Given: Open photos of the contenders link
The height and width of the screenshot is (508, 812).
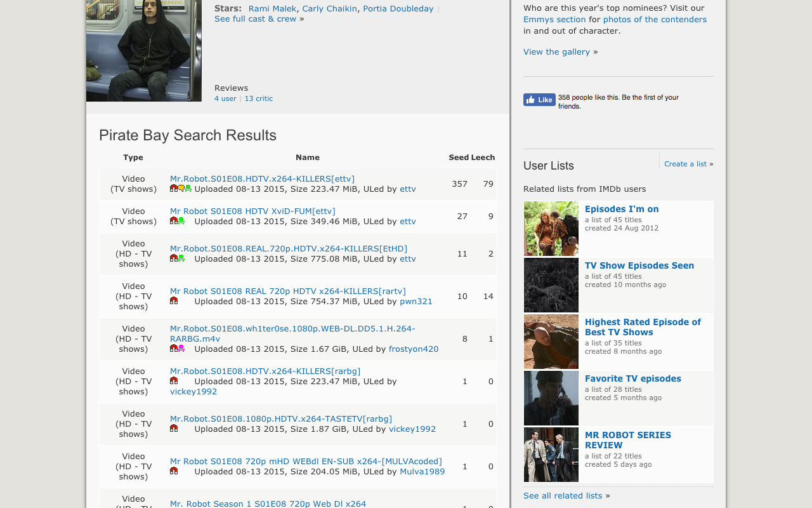Looking at the screenshot, I should 655,19.
